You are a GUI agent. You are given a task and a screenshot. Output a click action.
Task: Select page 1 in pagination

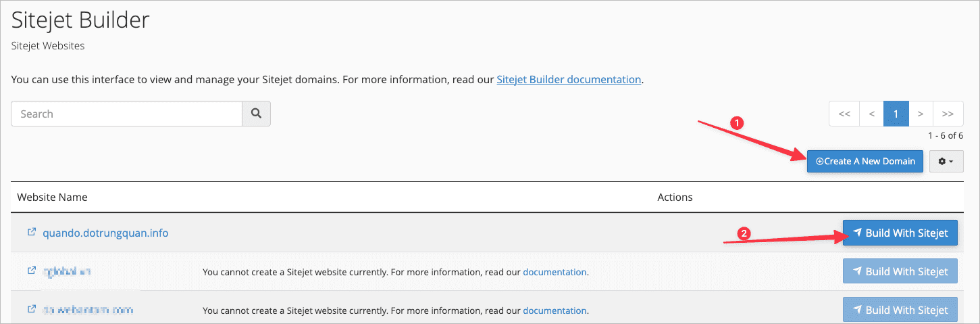[896, 114]
